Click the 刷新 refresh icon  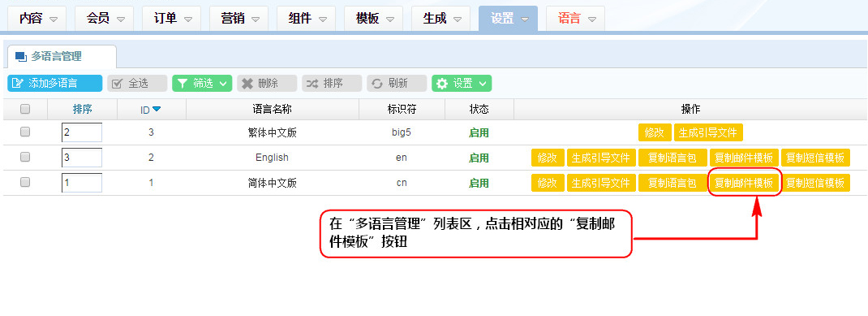tap(377, 84)
